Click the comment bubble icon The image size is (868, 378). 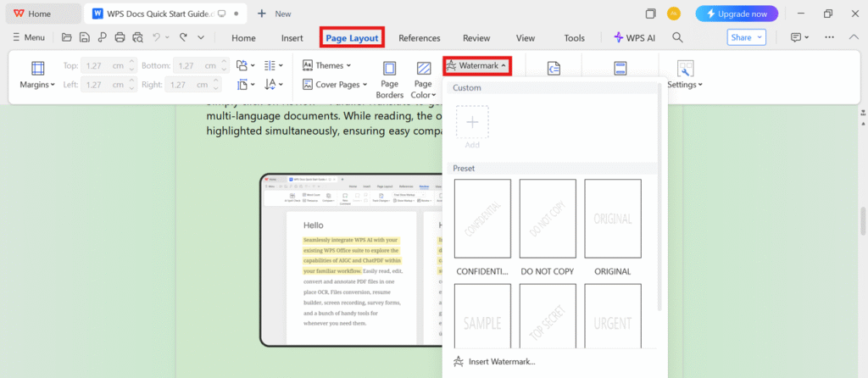(x=796, y=37)
